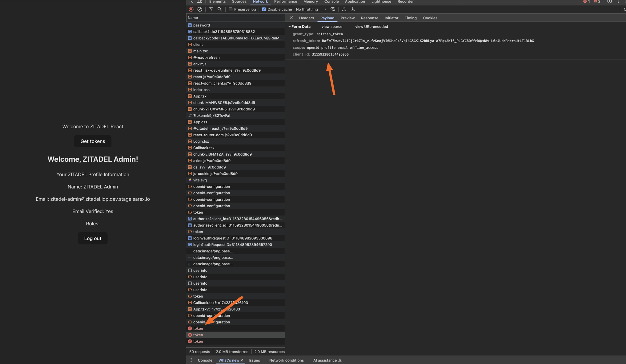Select the axios.js?v=9c0dd8d9 request
The width and height of the screenshot is (626, 364).
pyautogui.click(x=235, y=161)
